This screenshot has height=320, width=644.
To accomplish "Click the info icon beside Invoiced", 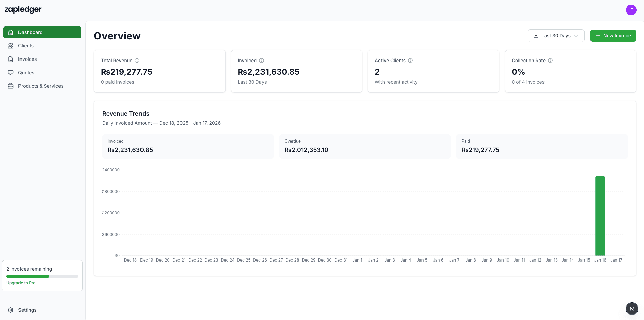I will [262, 61].
